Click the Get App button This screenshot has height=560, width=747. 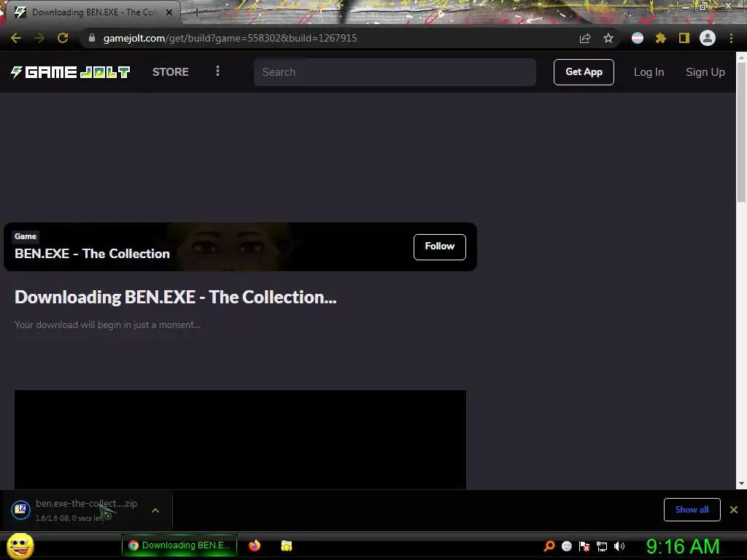coord(584,72)
